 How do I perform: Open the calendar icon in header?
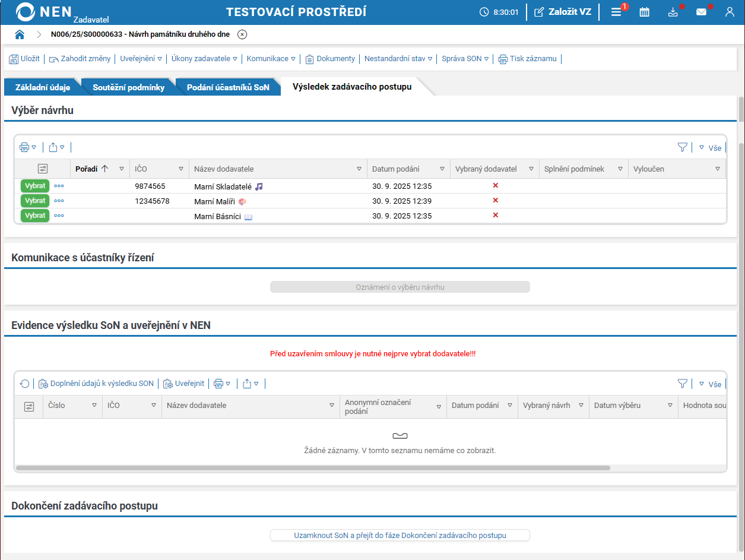tap(644, 12)
